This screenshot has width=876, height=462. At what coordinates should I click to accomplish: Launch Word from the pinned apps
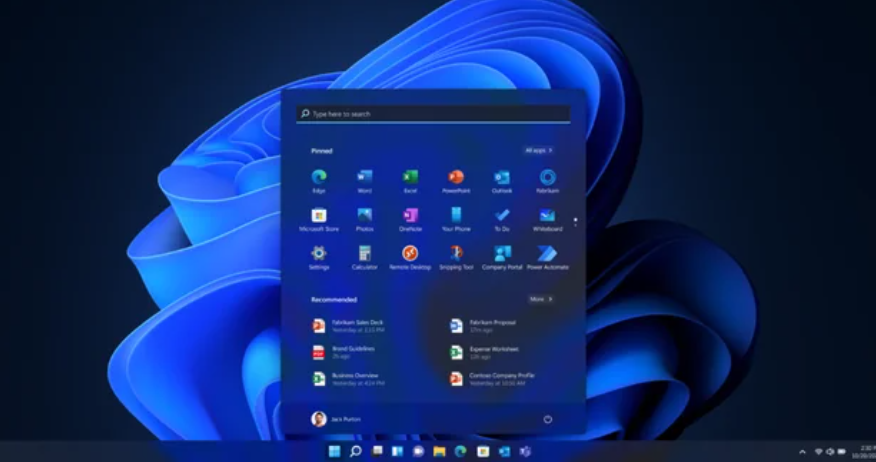(x=364, y=182)
